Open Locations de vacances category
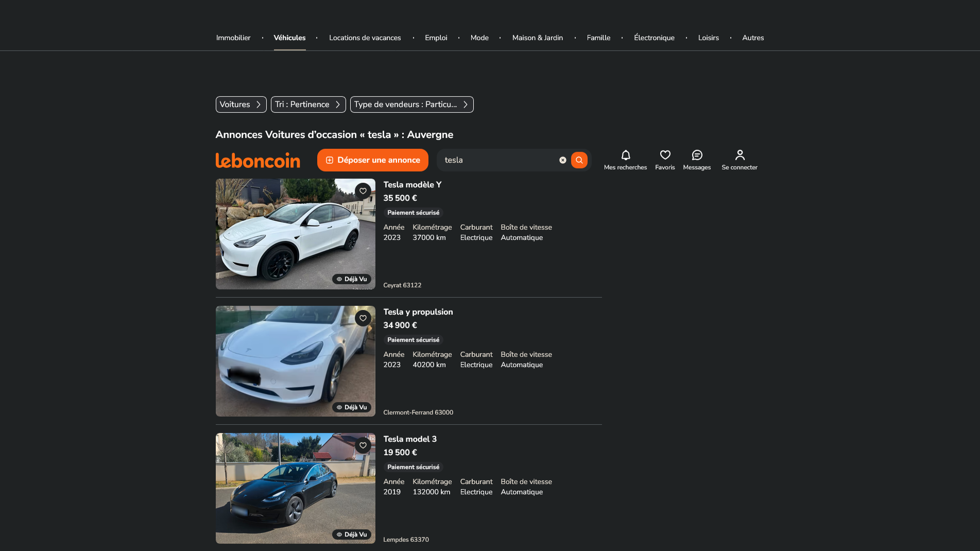Viewport: 980px width, 551px height. coord(365,38)
